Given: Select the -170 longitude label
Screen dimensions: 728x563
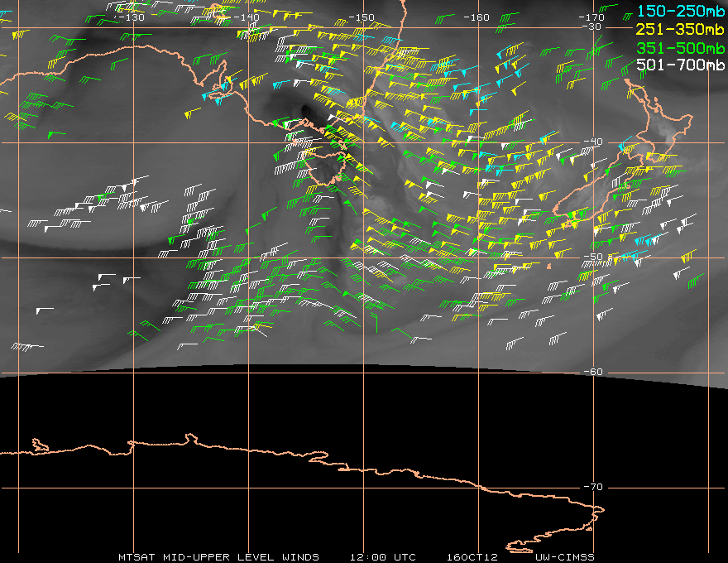Looking at the screenshot, I should point(591,17).
